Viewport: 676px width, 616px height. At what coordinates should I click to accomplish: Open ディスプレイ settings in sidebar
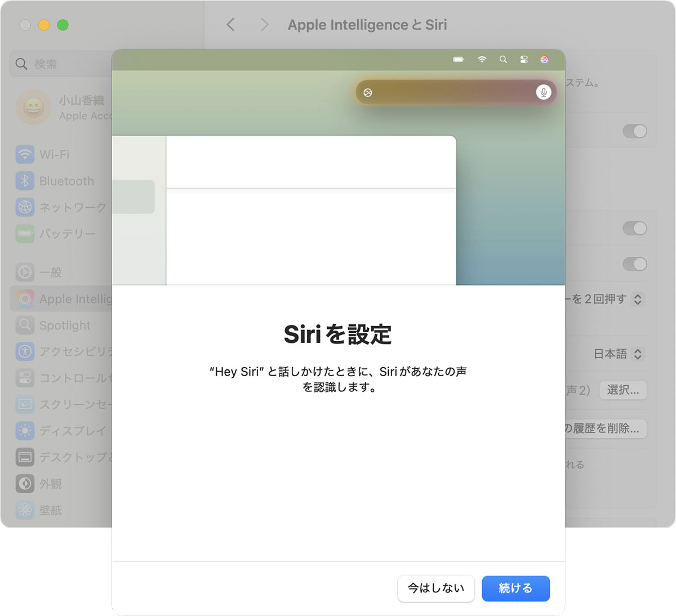pyautogui.click(x=62, y=431)
